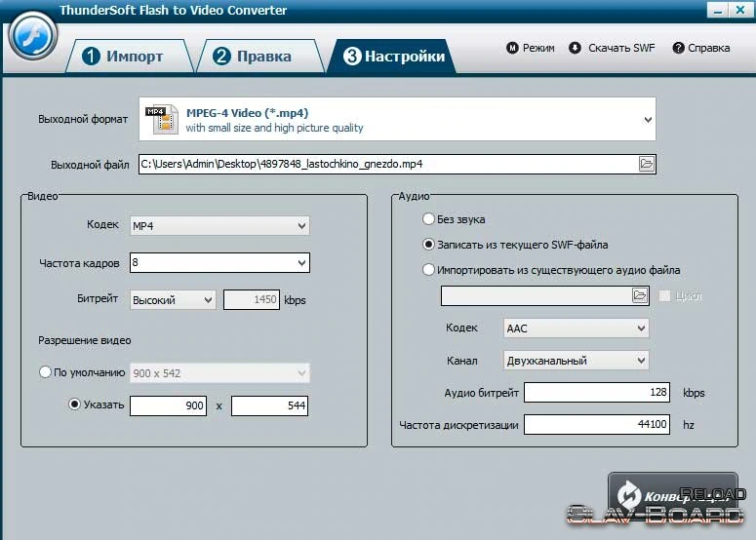Browse audio file with folder icon
Screen dimensions: 756x540
click(x=639, y=295)
